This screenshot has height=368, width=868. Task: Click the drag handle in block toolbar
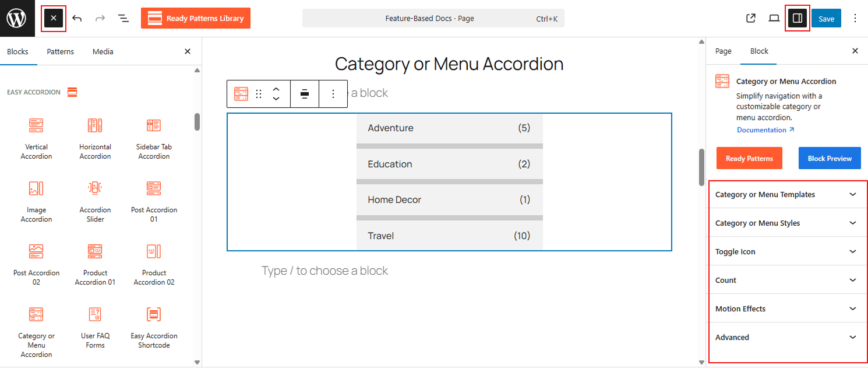(259, 93)
